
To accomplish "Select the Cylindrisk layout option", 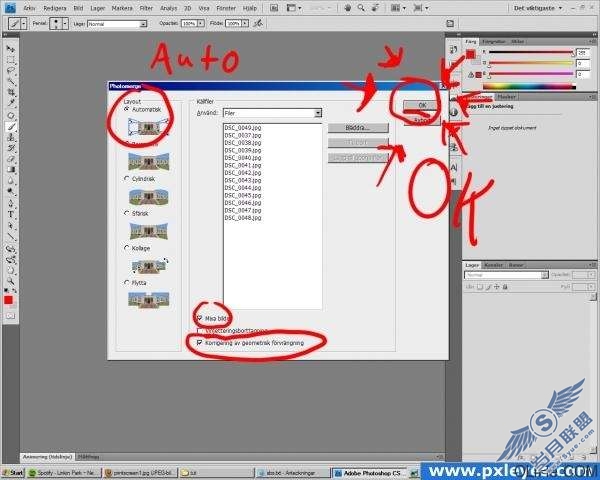I will click(127, 179).
